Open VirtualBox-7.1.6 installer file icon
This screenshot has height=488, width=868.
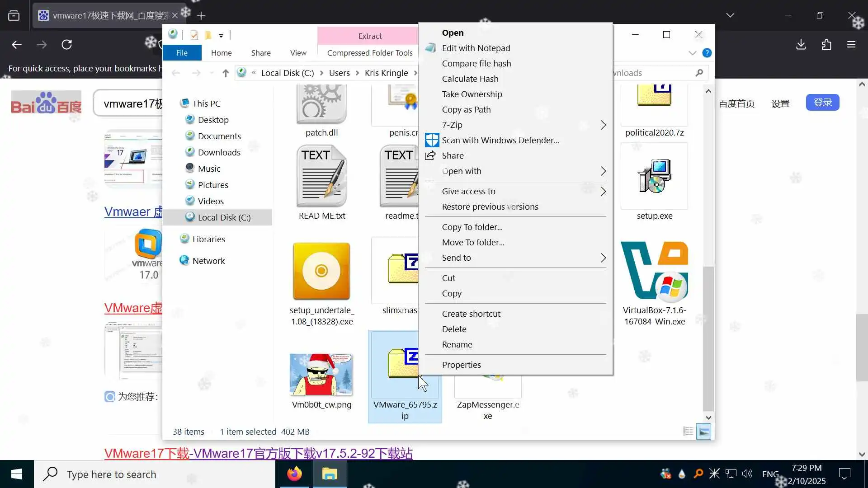click(654, 271)
